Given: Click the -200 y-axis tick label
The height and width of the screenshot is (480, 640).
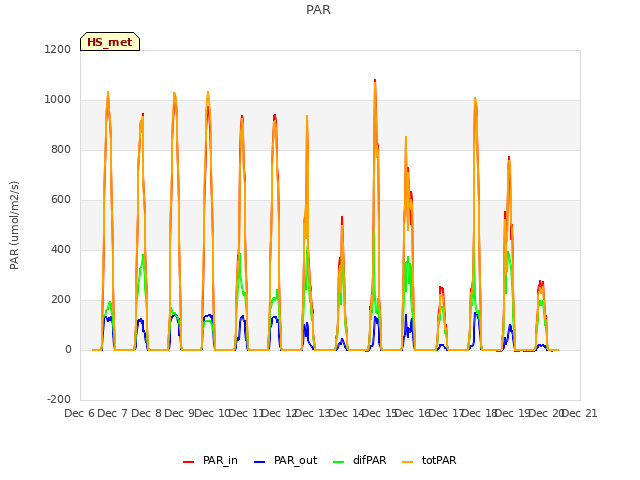Looking at the screenshot, I should point(59,399).
